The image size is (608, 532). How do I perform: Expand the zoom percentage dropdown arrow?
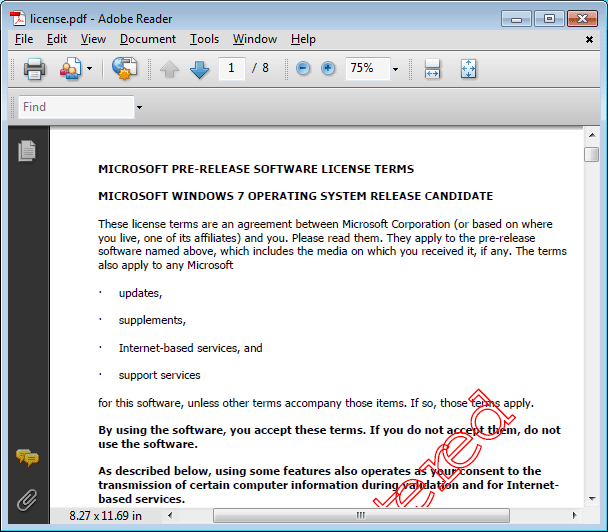pos(395,69)
